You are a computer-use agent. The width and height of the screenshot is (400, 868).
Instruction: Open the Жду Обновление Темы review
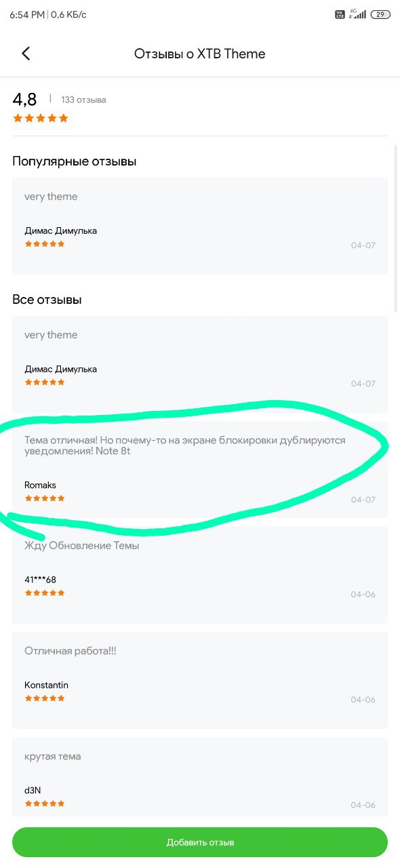pyautogui.click(x=200, y=574)
